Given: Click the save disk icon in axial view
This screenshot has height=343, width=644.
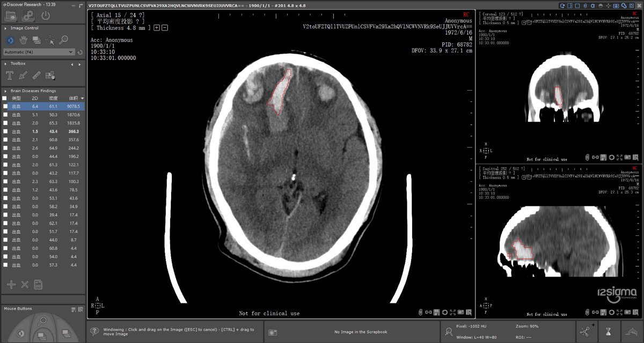Looking at the screenshot, I should coord(437,312).
